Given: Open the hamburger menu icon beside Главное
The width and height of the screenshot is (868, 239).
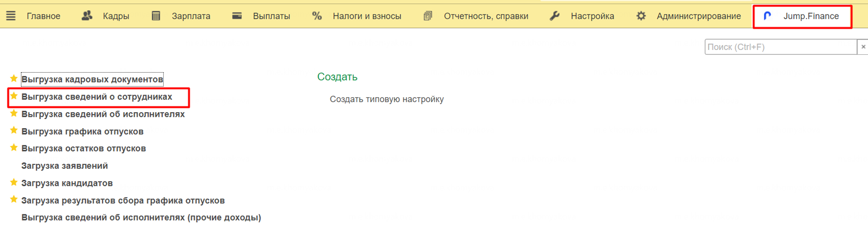Looking at the screenshot, I should tap(11, 16).
